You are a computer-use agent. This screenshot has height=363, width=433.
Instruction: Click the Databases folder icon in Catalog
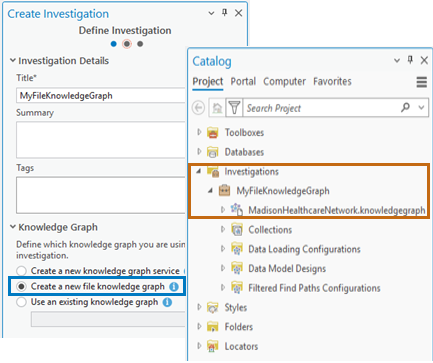(213, 152)
